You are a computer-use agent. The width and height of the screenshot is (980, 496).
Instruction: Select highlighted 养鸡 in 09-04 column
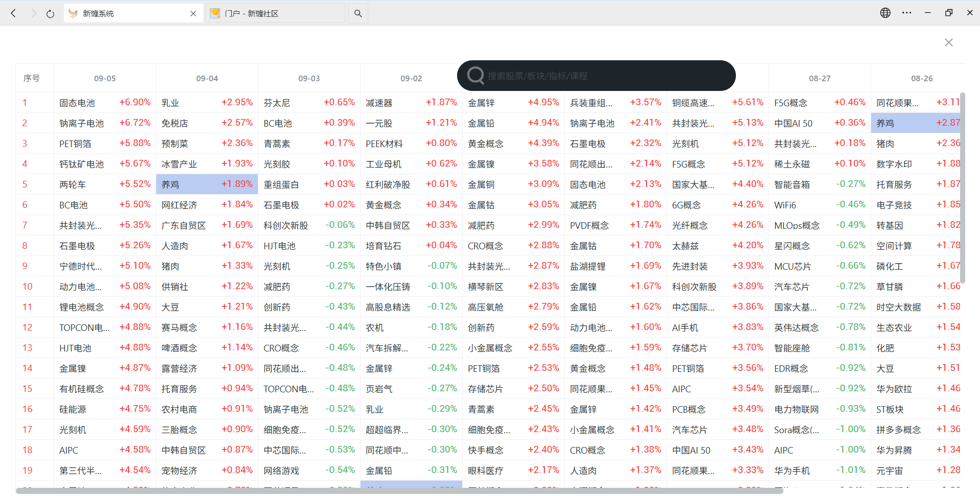tap(171, 185)
